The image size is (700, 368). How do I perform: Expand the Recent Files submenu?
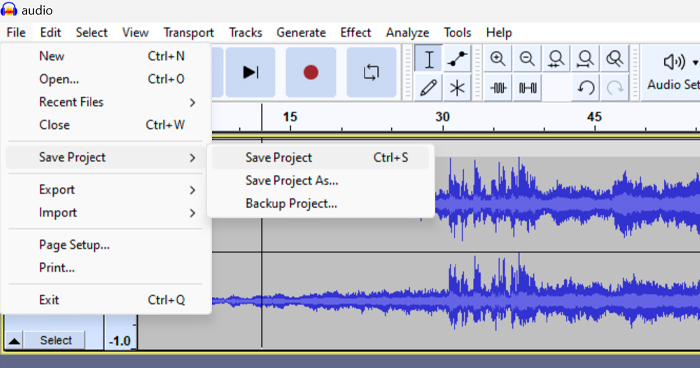click(x=106, y=102)
